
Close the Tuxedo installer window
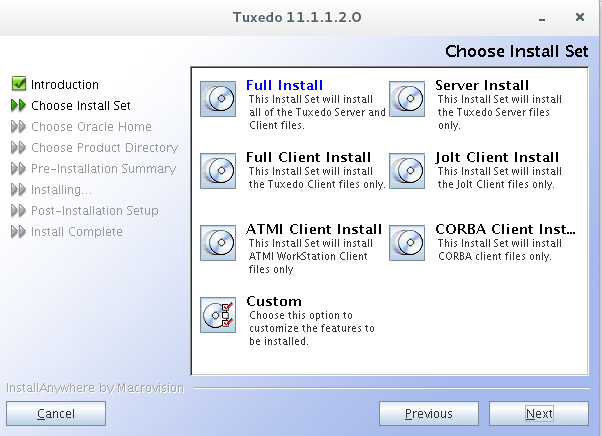pos(580,17)
